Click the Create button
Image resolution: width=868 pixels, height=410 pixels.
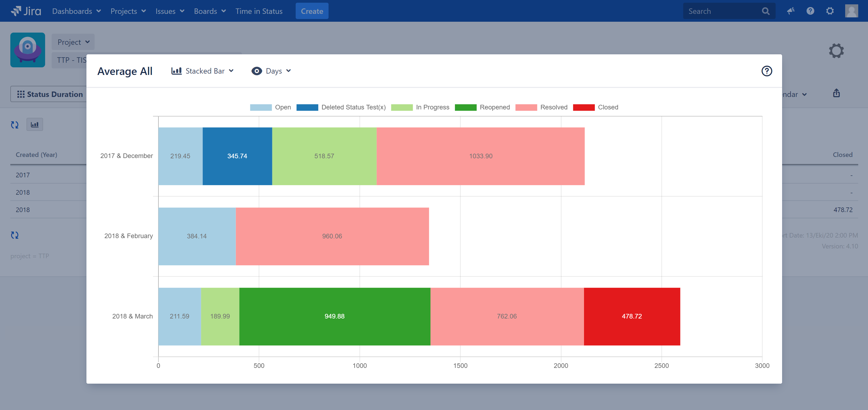[x=312, y=11]
